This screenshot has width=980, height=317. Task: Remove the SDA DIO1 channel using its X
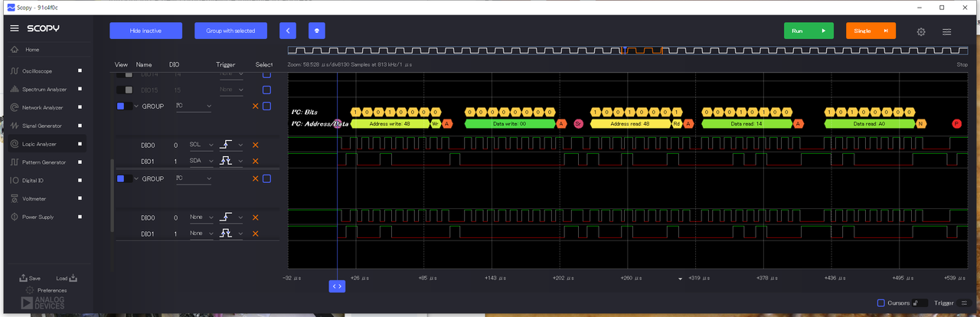coord(256,162)
